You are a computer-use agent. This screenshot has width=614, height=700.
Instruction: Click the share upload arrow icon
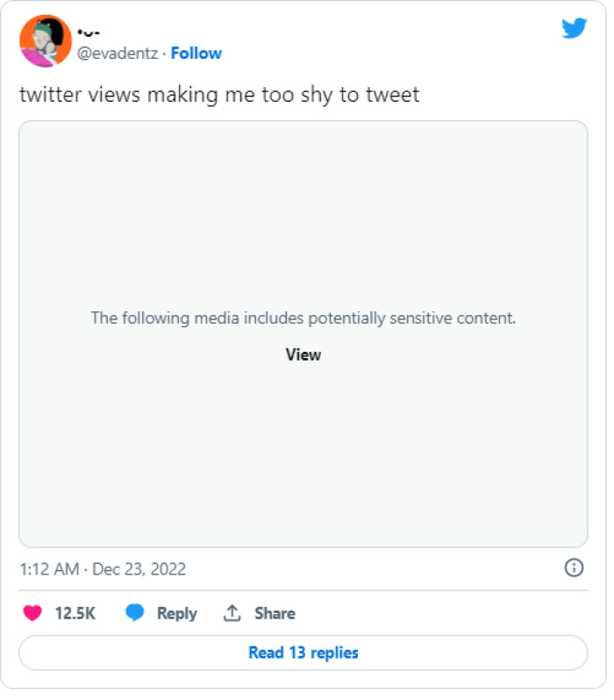tap(232, 613)
